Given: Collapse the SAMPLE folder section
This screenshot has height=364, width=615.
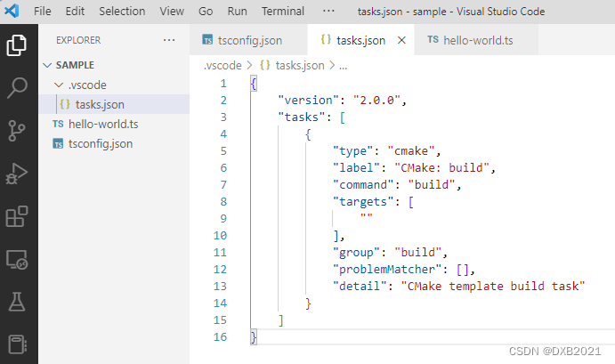Looking at the screenshot, I should click(47, 65).
